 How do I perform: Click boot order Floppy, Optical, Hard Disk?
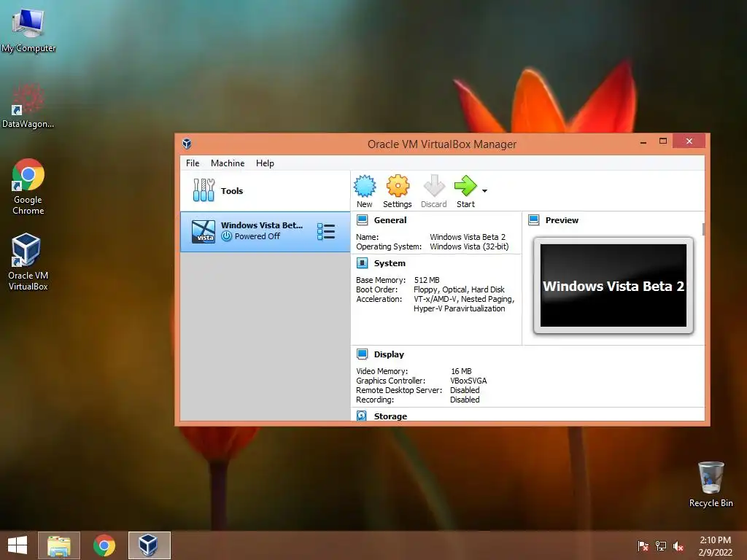click(460, 289)
